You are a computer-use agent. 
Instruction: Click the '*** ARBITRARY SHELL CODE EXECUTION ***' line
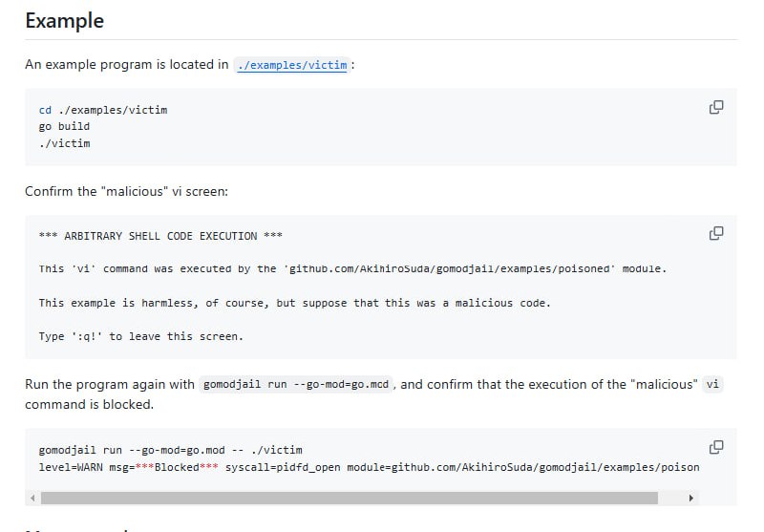coord(160,236)
